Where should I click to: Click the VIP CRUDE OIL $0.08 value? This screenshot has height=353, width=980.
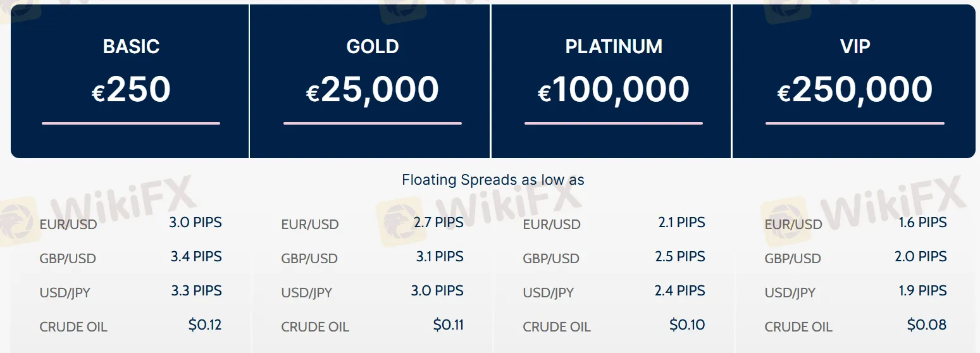tap(927, 325)
